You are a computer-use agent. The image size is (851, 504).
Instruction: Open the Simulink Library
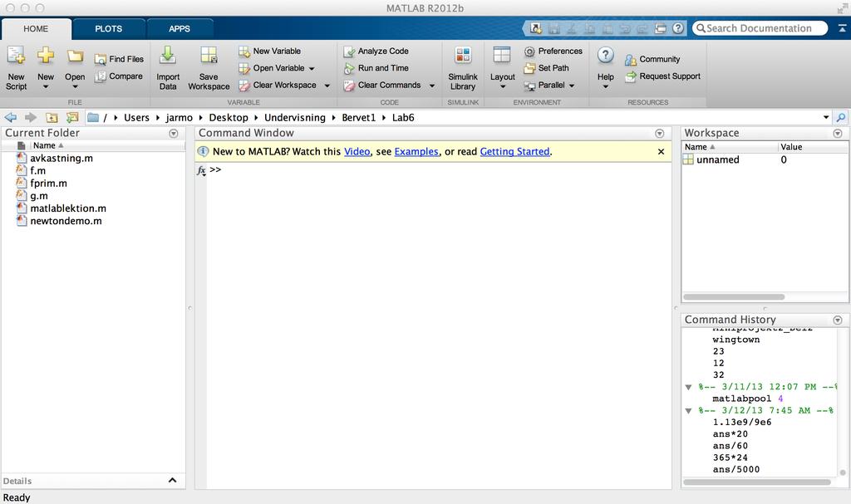pyautogui.click(x=463, y=68)
